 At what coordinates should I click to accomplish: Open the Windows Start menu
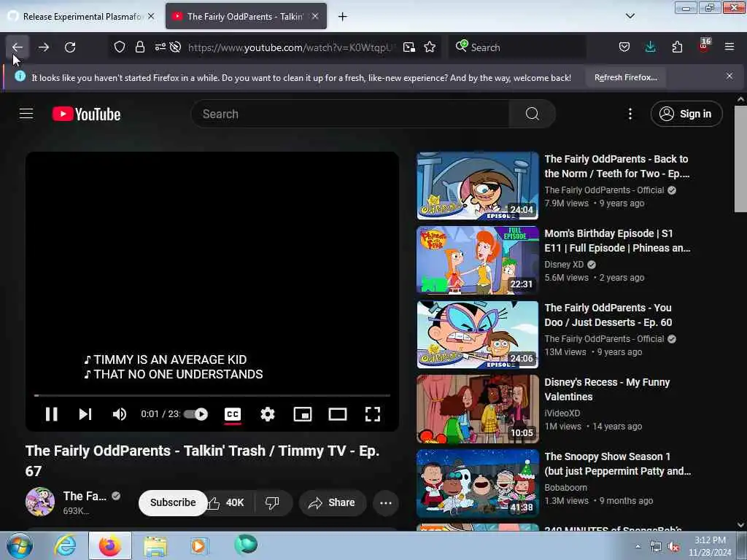(20, 545)
